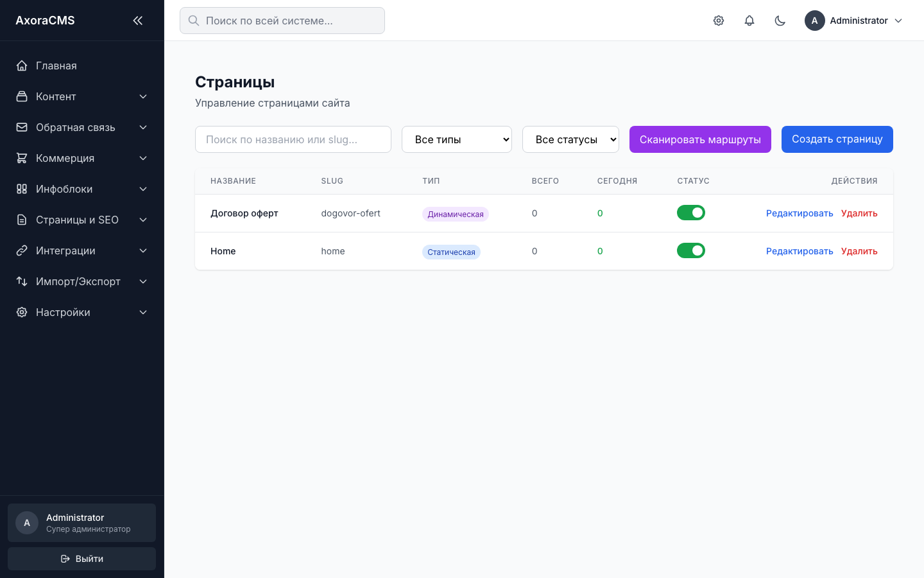Click Удалить for Договор оферт row
Viewport: 924px width, 578px height.
[x=859, y=213]
